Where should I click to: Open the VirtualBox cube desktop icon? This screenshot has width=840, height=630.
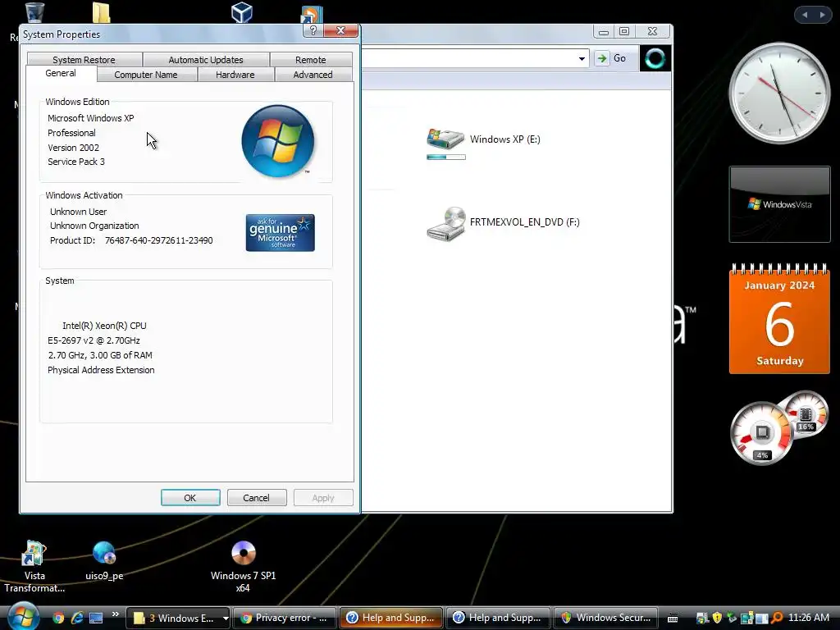coord(242,12)
